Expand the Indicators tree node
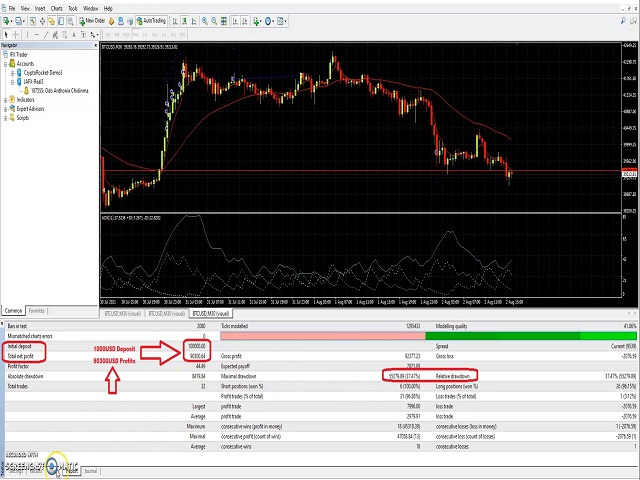The width and height of the screenshot is (640, 480). pos(6,100)
